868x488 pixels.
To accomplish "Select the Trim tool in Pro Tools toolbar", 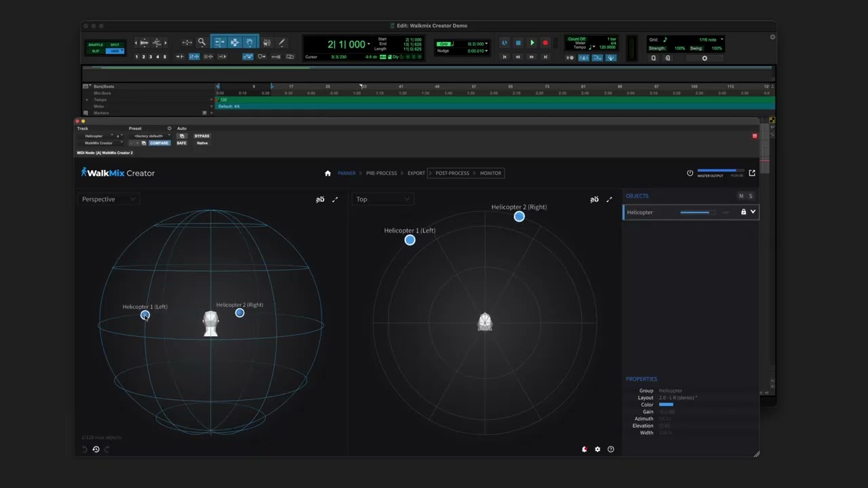I will pos(218,42).
